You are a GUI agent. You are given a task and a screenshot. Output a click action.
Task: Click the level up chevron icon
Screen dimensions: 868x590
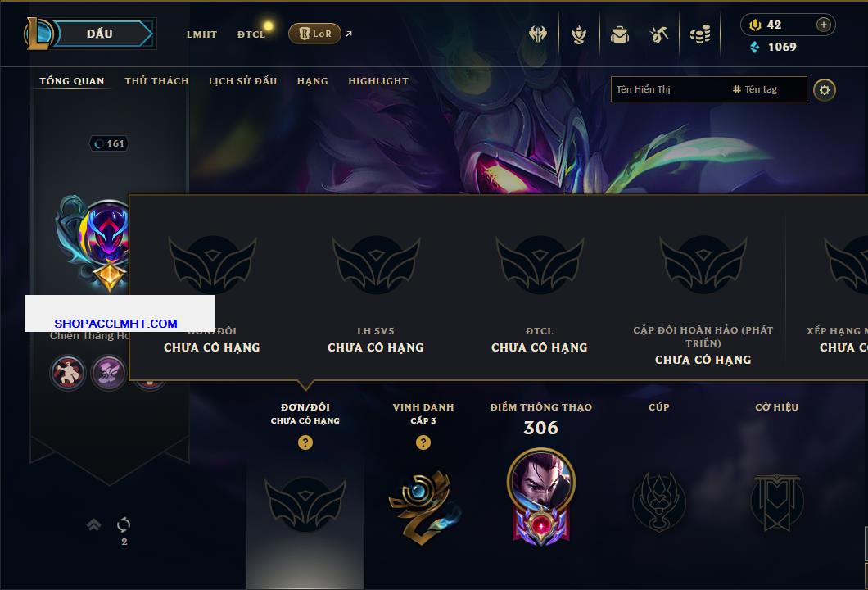point(93,524)
